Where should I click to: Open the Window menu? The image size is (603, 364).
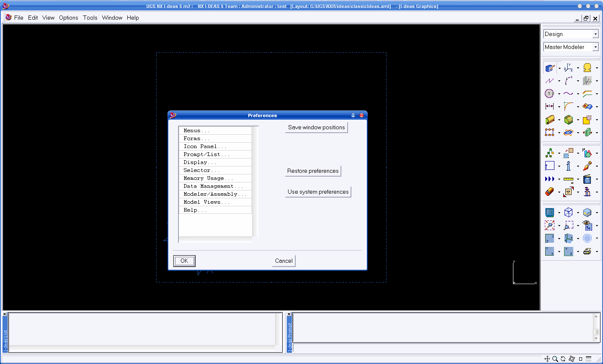click(x=112, y=18)
